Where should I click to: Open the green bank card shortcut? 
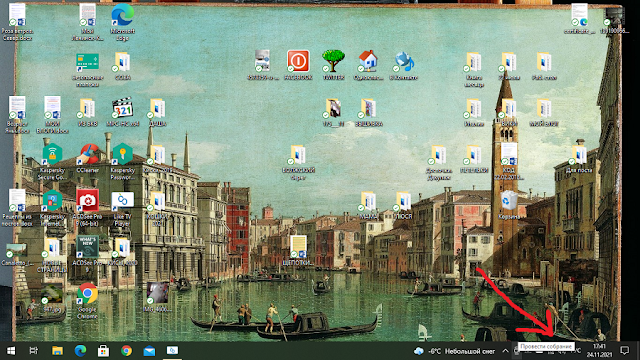click(87, 69)
